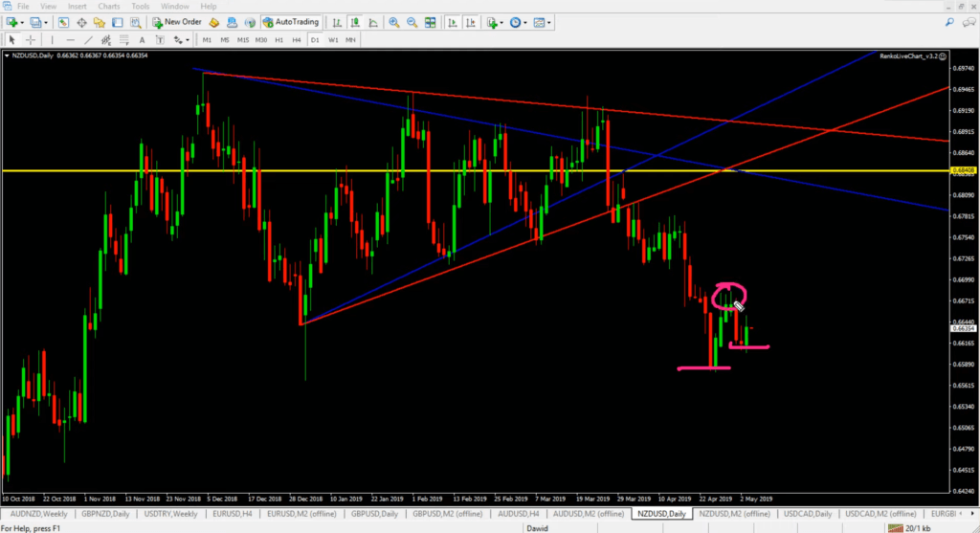This screenshot has height=533, width=980.
Task: Click the zoom out magnifier icon
Action: [412, 22]
